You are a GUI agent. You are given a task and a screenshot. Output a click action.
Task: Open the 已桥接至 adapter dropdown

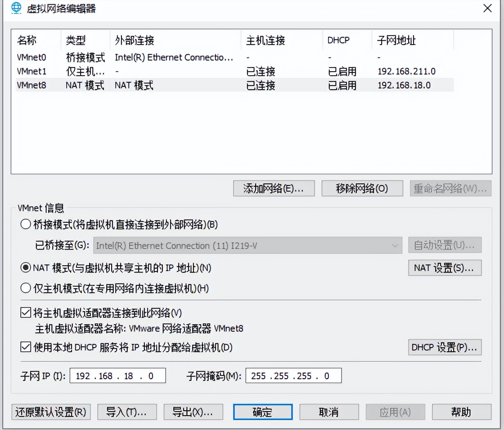pyautogui.click(x=395, y=245)
